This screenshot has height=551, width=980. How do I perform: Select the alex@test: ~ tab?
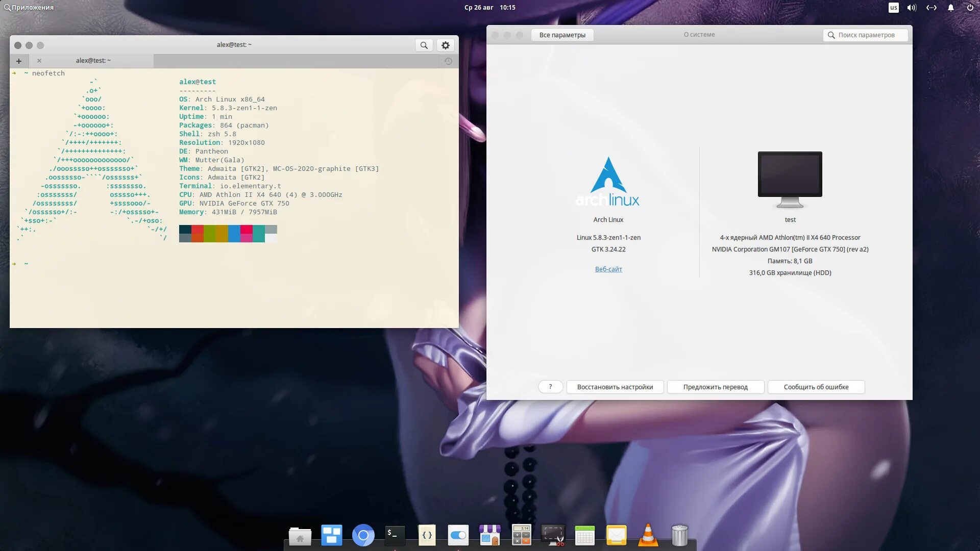(x=93, y=61)
